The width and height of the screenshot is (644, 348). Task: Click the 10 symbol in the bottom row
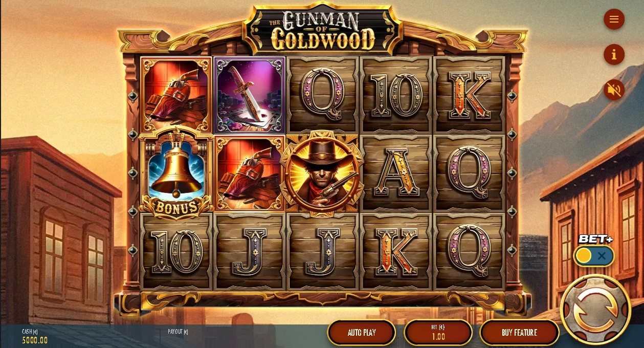click(176, 252)
